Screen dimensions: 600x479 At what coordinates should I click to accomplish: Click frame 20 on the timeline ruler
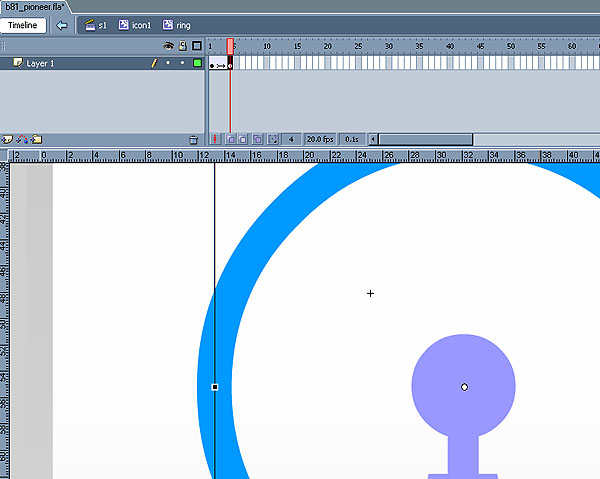[x=328, y=46]
